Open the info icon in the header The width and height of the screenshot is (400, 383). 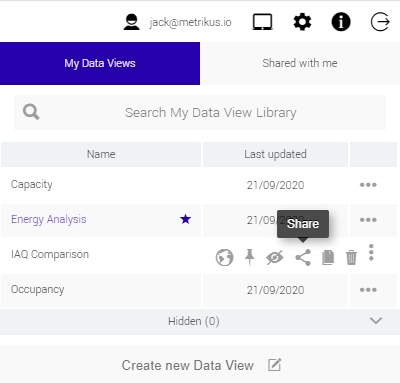pos(341,22)
